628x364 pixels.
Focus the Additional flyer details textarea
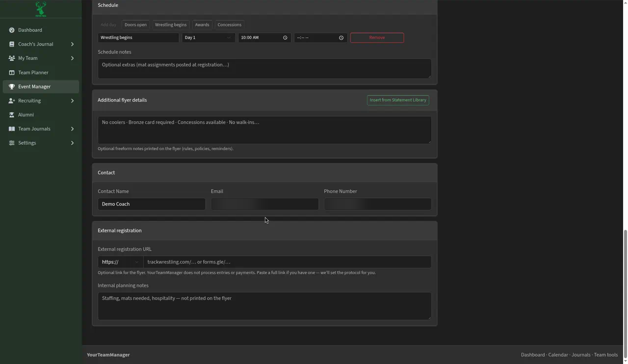pyautogui.click(x=264, y=130)
